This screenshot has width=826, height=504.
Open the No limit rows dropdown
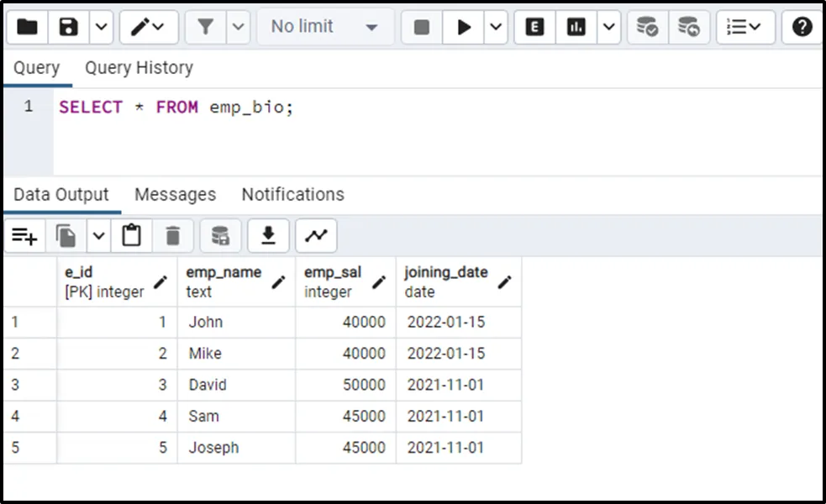tap(324, 27)
